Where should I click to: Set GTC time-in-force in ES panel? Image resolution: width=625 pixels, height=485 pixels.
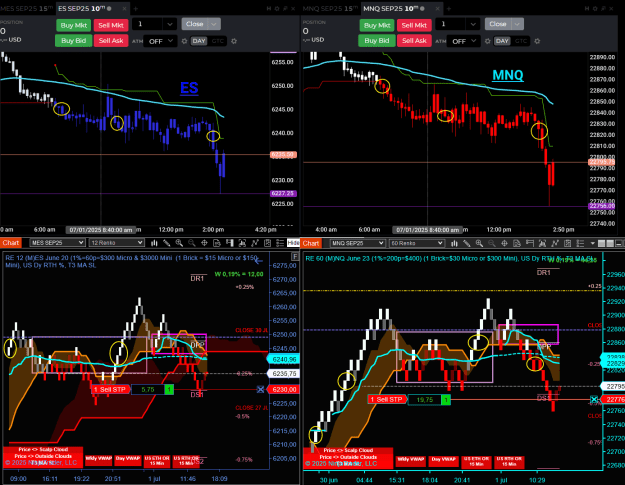point(218,41)
